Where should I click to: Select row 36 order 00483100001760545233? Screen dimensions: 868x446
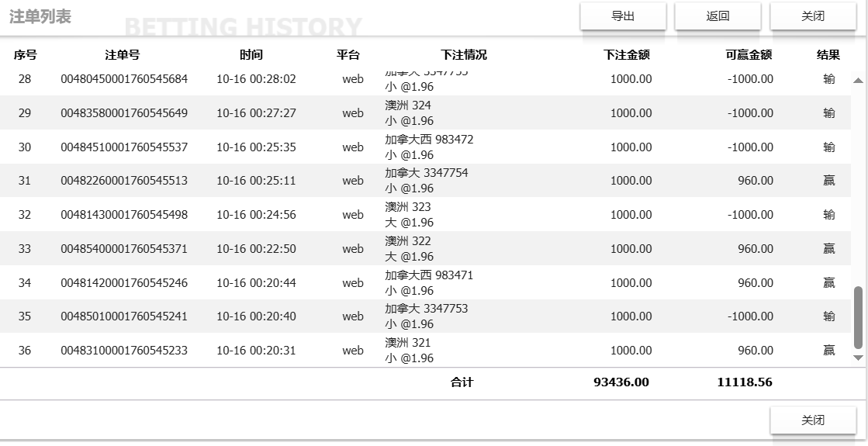124,351
